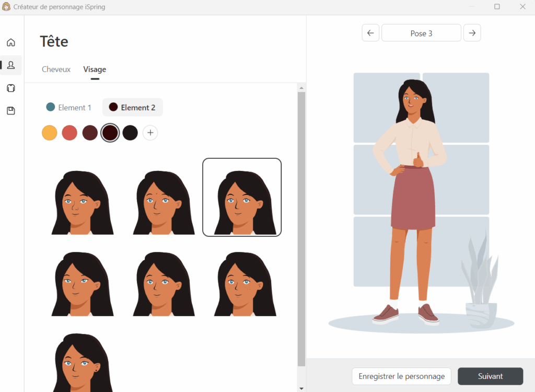Add a custom color with plus button

pyautogui.click(x=150, y=133)
